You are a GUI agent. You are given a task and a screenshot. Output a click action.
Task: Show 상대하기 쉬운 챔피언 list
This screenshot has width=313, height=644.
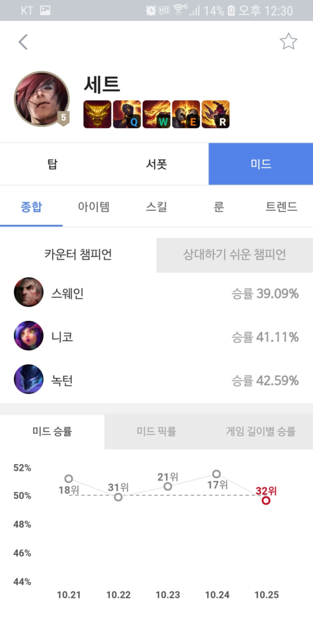[x=235, y=255]
